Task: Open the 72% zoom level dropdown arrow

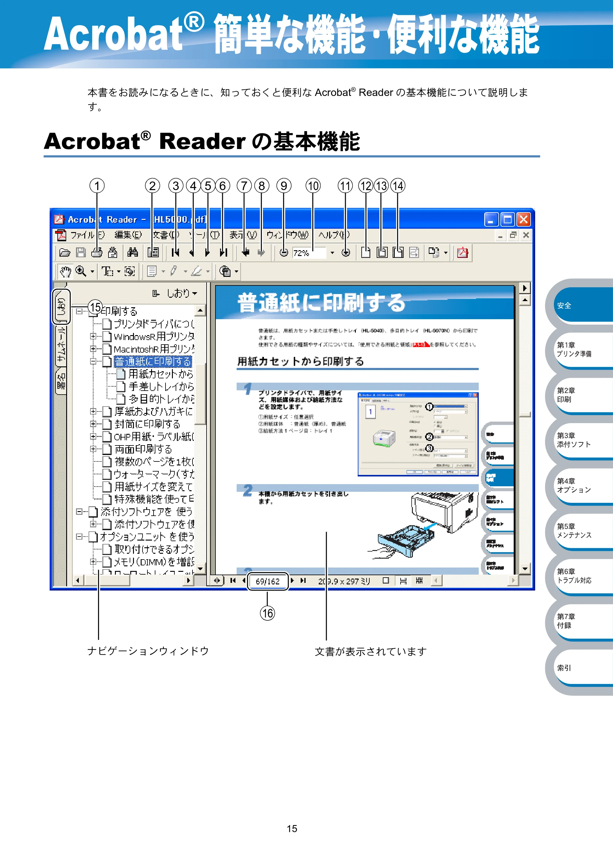Action: (332, 253)
